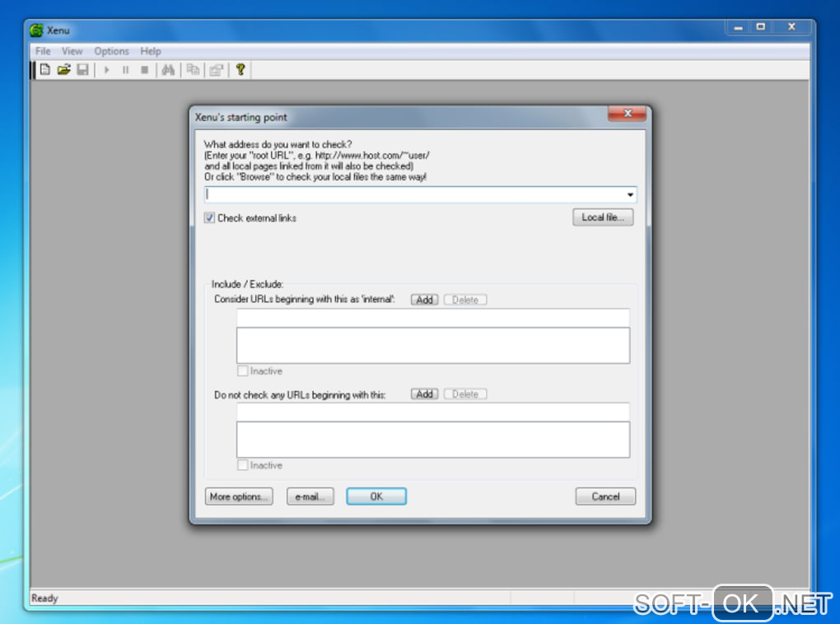
Task: Click the yellow question mark Help icon
Action: [240, 70]
